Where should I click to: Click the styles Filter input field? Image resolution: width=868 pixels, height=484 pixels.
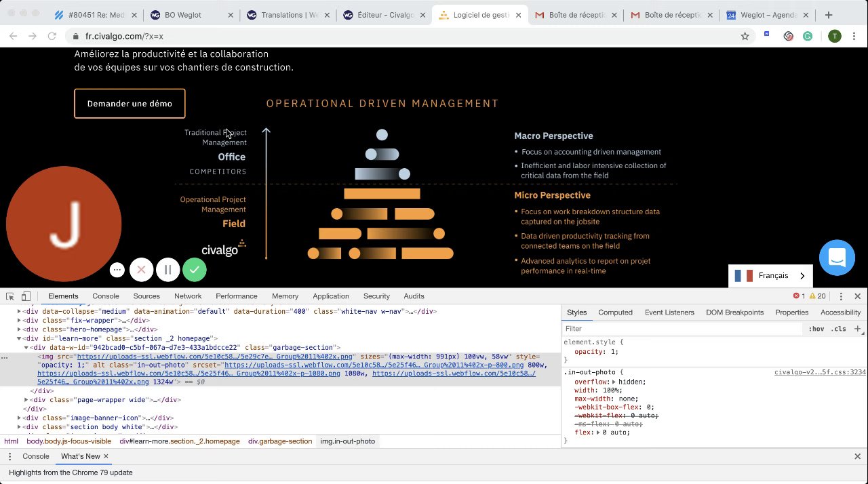(x=678, y=329)
